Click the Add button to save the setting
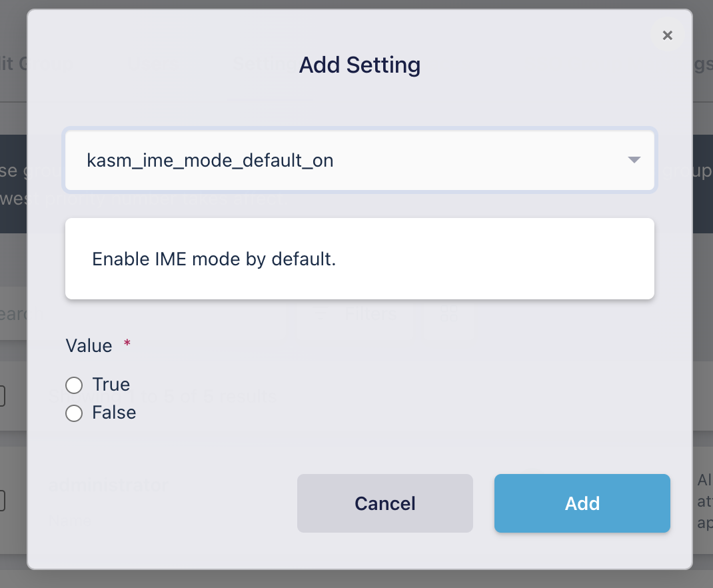 (x=582, y=503)
